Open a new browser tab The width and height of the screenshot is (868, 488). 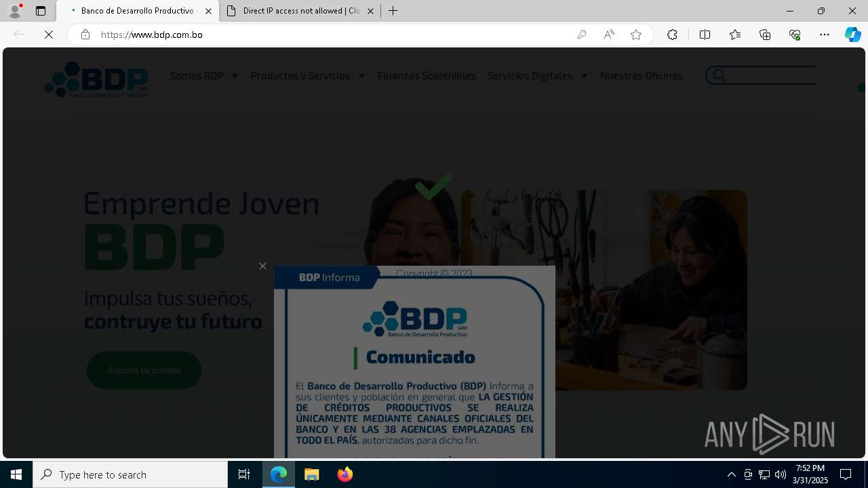coord(393,11)
